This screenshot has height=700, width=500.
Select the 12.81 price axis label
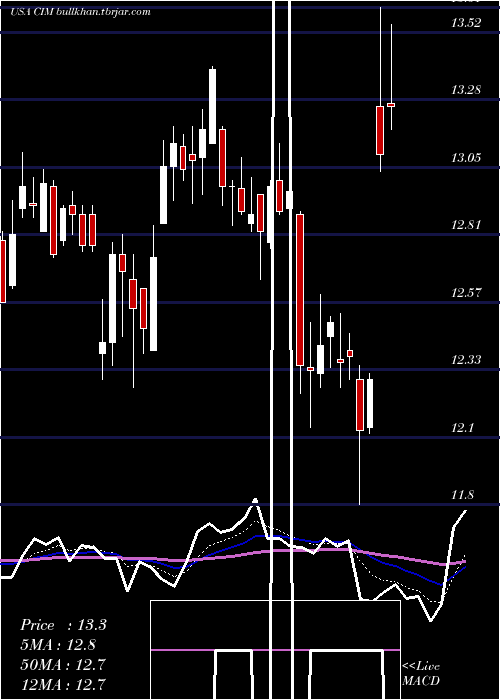(x=466, y=225)
